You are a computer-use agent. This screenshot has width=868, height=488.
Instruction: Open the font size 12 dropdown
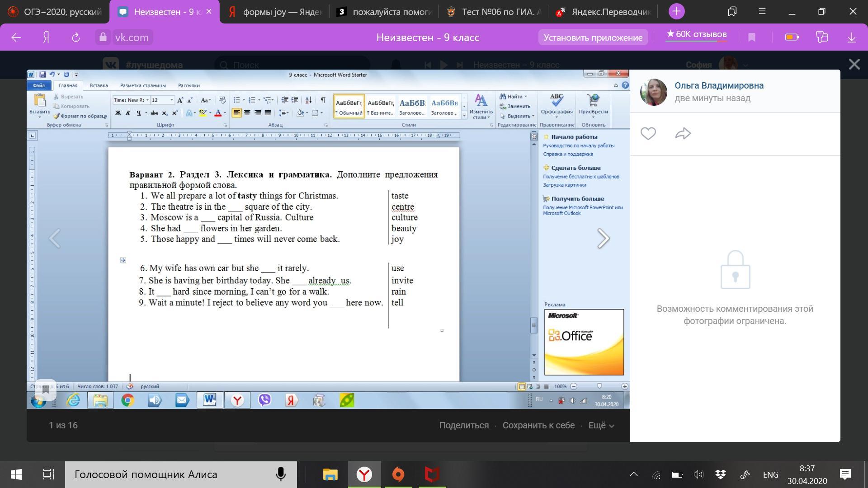click(x=171, y=100)
